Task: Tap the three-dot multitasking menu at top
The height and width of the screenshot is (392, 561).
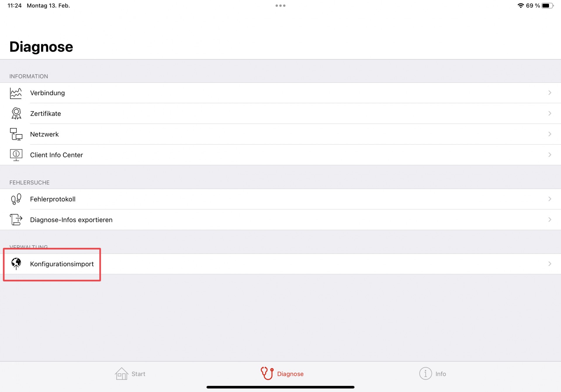Action: tap(280, 6)
